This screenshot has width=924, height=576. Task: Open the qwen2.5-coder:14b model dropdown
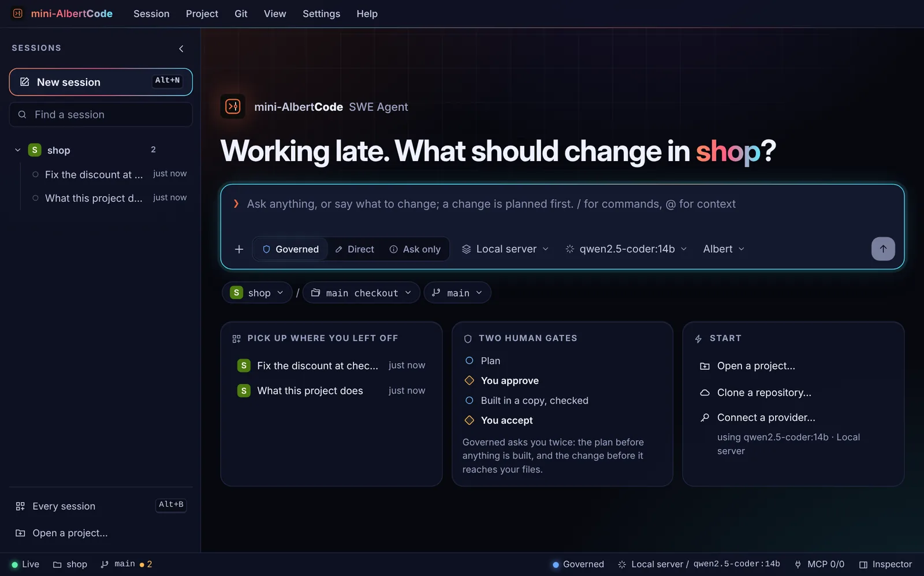coord(627,249)
